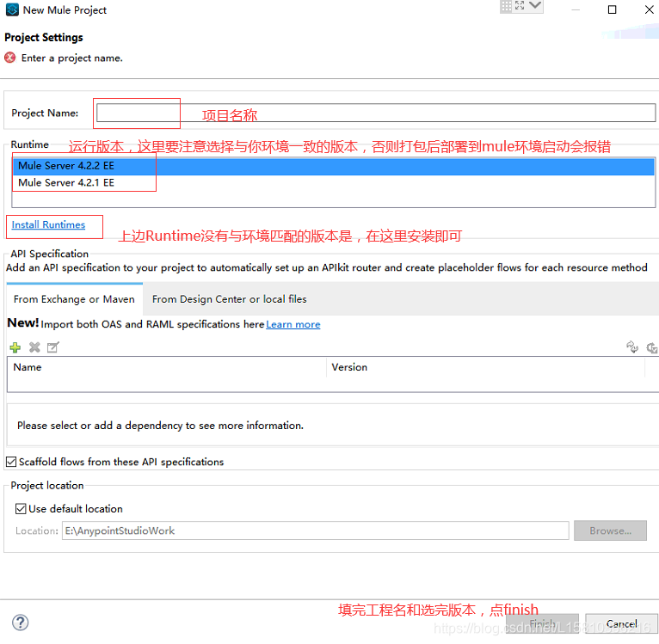Screen dimensions: 659x644
Task: Open the help question mark icon
Action: coord(20,623)
